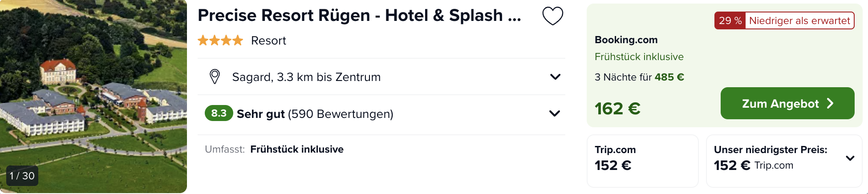
Task: Open the Precise Resort Rügen hotel title
Action: [x=359, y=16]
